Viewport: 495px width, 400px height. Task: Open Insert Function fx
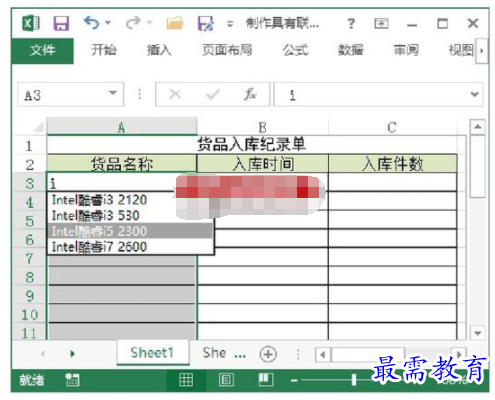click(x=250, y=95)
